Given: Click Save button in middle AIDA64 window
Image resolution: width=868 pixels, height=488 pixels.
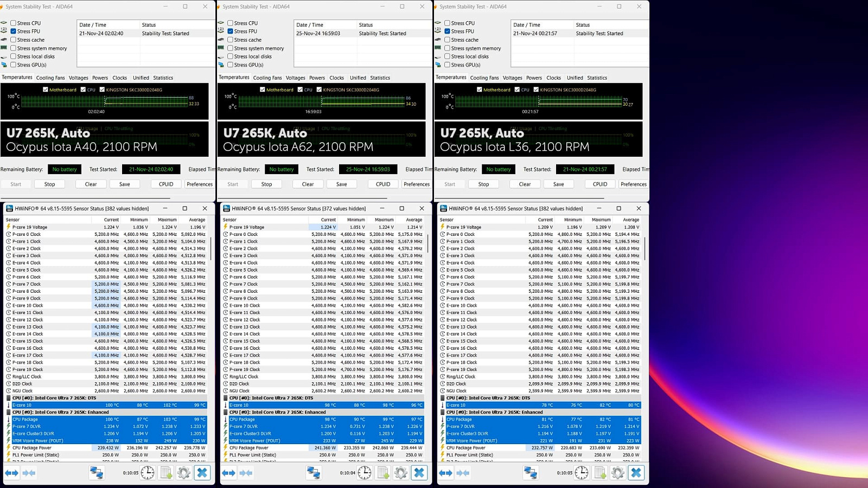Looking at the screenshot, I should [341, 184].
